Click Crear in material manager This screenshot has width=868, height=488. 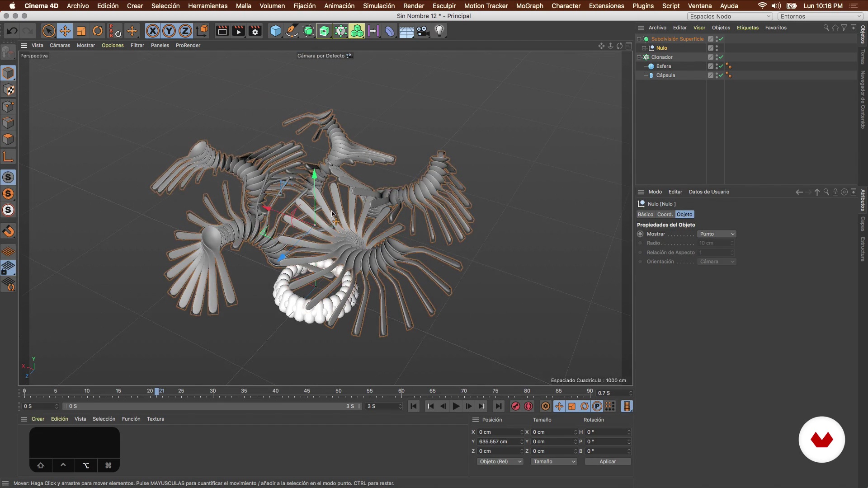(x=38, y=419)
